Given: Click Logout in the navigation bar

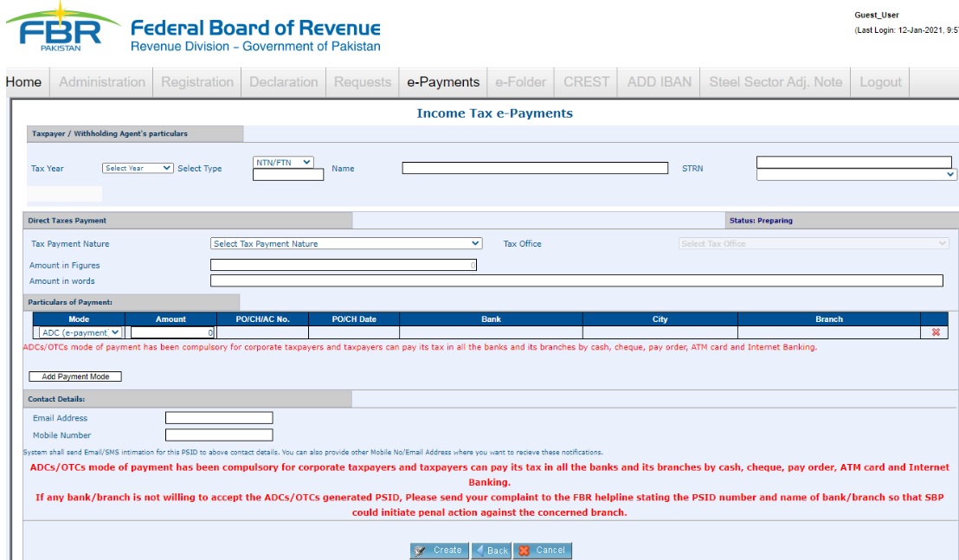Looking at the screenshot, I should tap(880, 82).
